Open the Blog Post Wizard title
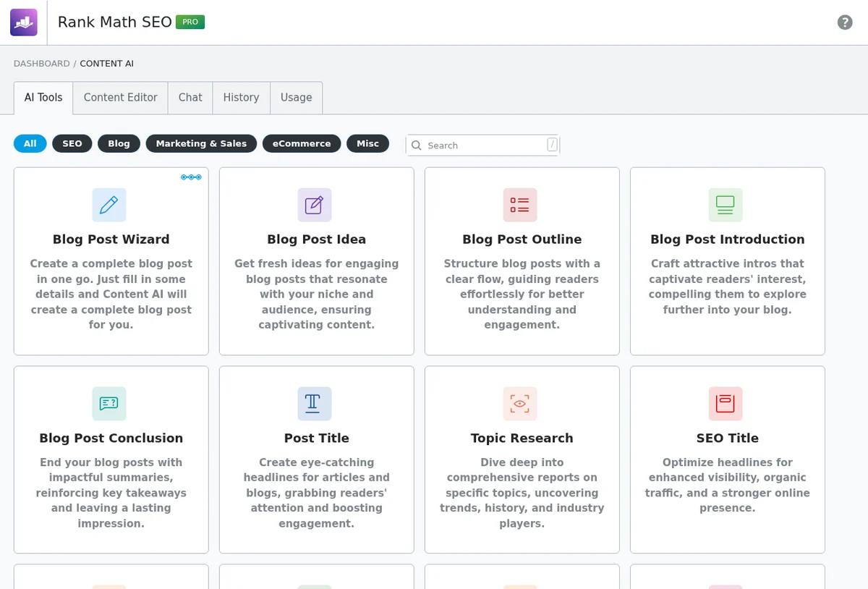The height and width of the screenshot is (589, 868). point(111,240)
